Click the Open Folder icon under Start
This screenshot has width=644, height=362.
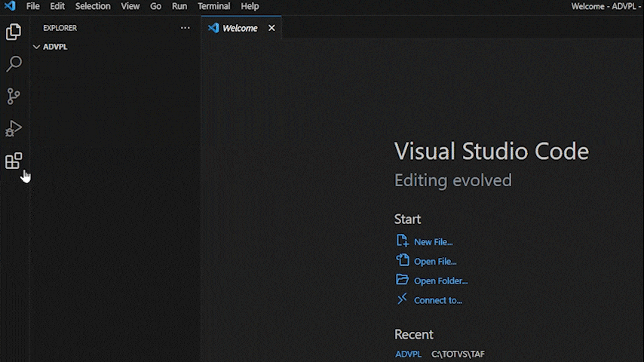[402, 279]
